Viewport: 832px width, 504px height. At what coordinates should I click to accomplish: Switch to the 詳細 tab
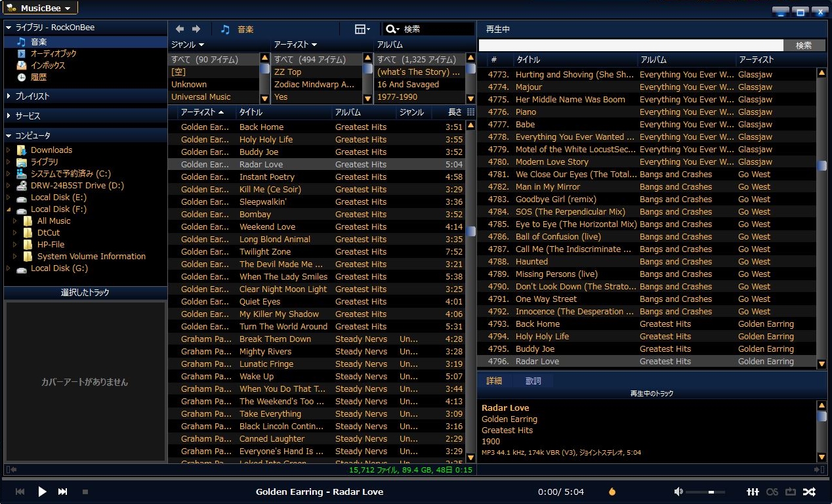pos(494,381)
